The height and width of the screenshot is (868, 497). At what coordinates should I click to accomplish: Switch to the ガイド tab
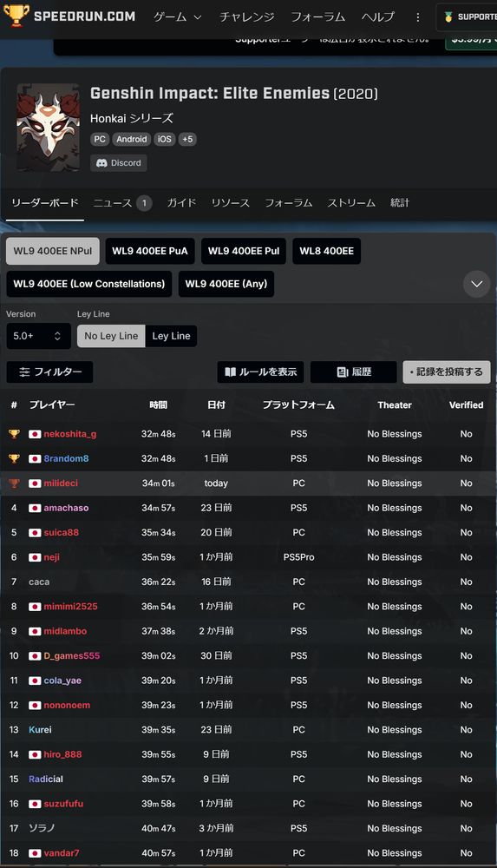[x=181, y=203]
